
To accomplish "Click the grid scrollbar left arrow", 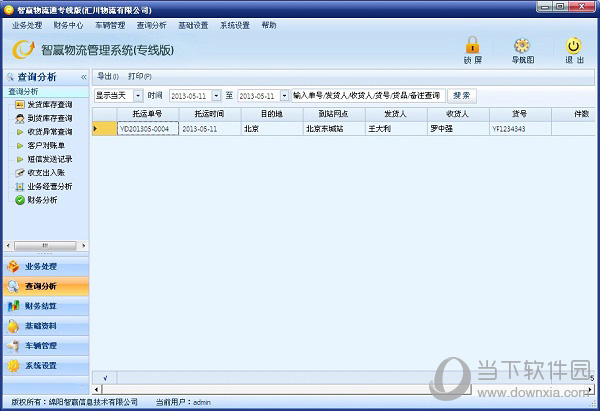I will 96,390.
